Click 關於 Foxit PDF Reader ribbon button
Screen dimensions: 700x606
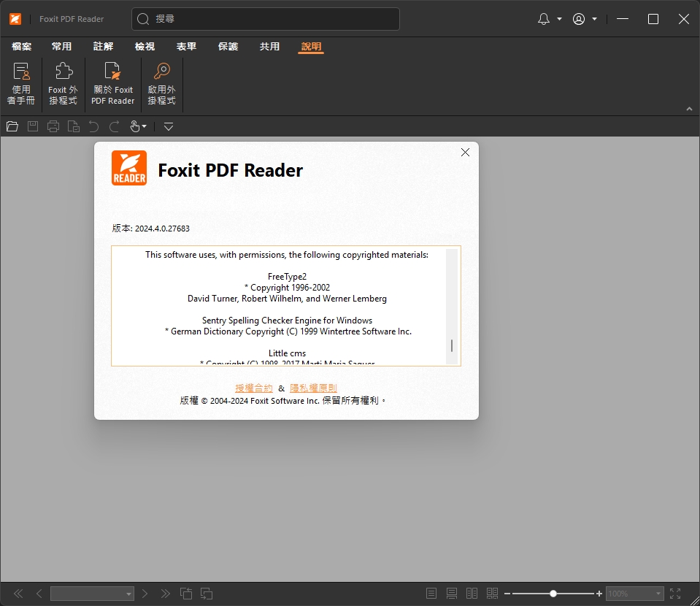tap(113, 83)
